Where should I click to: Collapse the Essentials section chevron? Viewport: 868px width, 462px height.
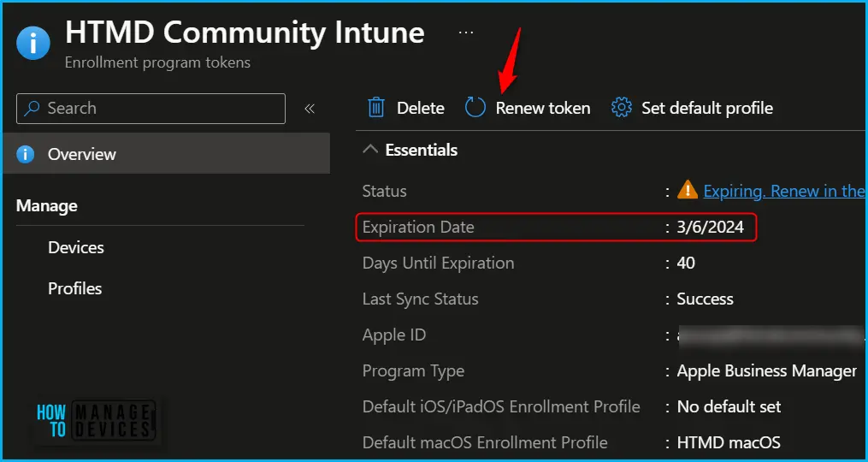(371, 150)
